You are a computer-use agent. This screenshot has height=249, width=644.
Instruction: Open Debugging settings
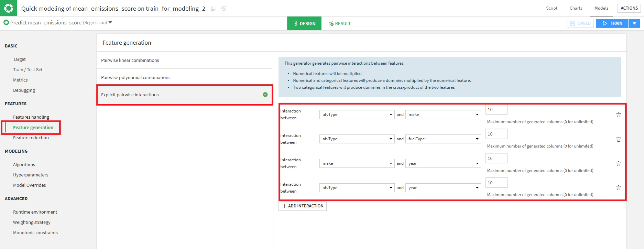pyautogui.click(x=24, y=90)
